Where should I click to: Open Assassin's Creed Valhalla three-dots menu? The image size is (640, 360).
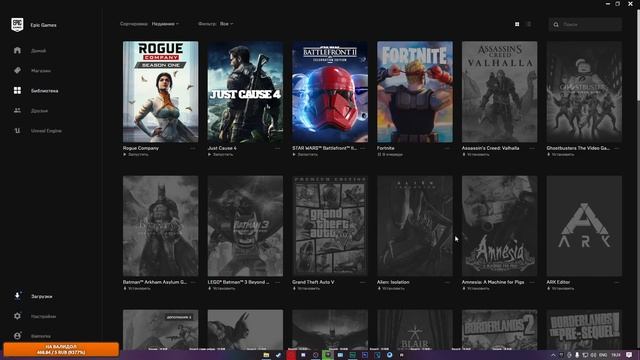532,149
